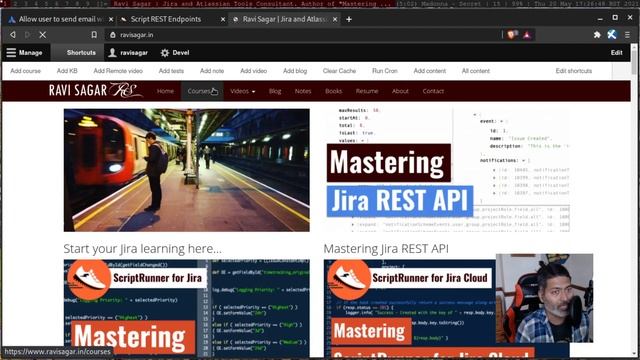Open the train station photo thumbnail
Screen dimensions: 640x360
click(x=187, y=170)
